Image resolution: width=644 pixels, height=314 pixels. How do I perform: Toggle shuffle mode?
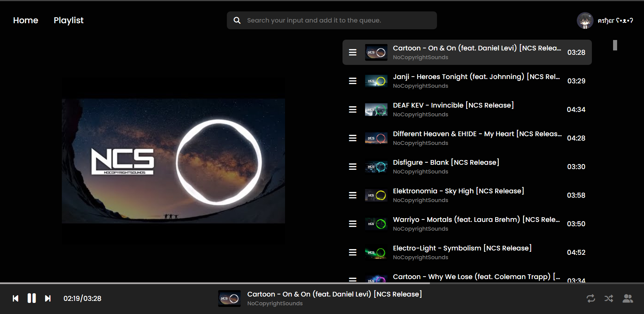click(609, 299)
